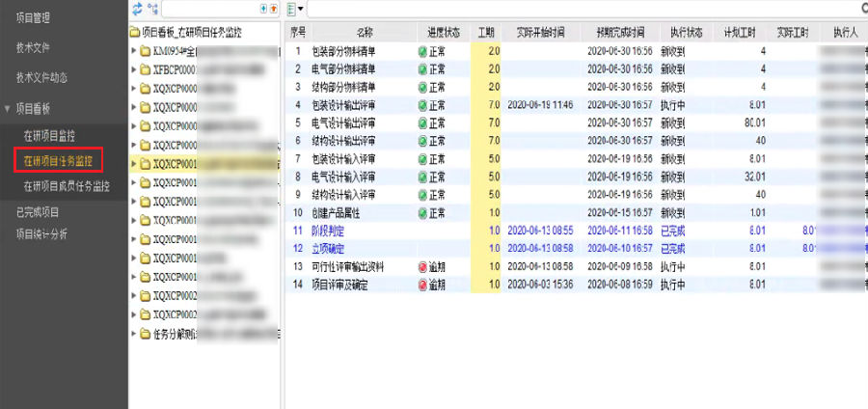Collapse the 项目看板 sidebar section
868x409 pixels.
pyautogui.click(x=7, y=108)
